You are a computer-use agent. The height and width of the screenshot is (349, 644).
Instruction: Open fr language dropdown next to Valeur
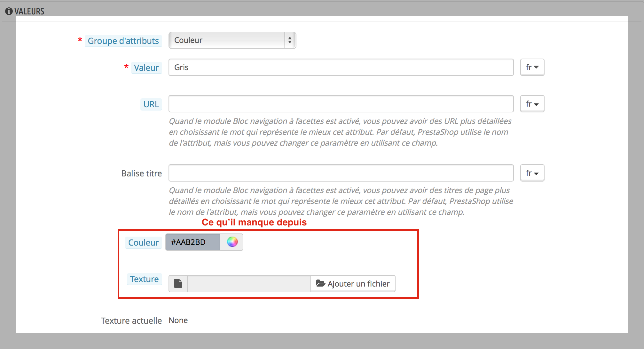tap(532, 67)
